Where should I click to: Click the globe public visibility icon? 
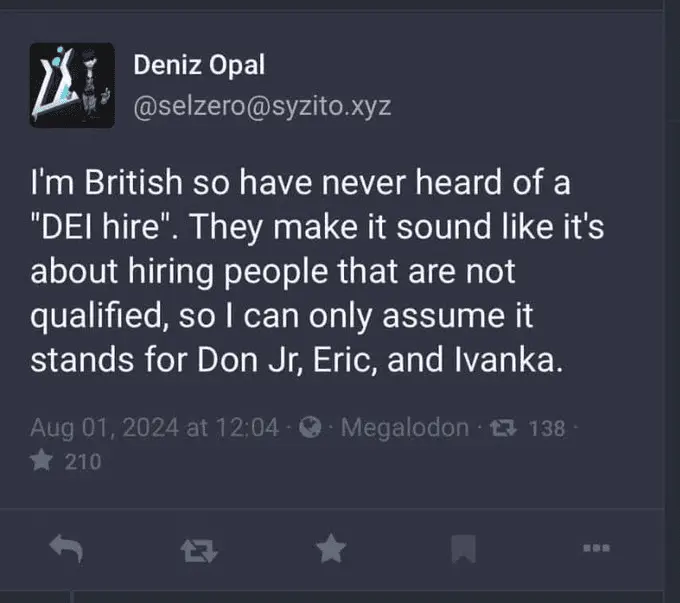312,427
